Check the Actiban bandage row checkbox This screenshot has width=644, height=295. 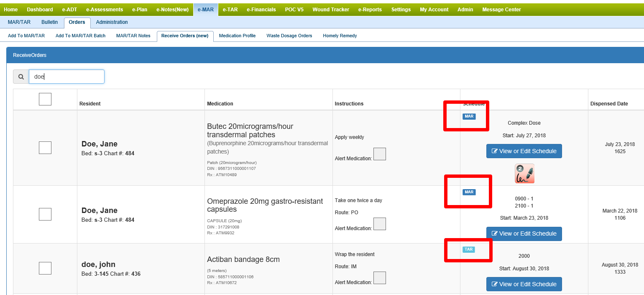(45, 268)
